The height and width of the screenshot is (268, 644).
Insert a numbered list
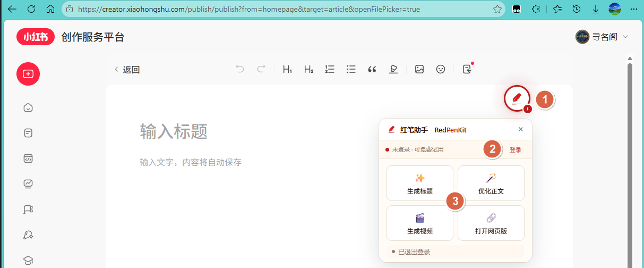tap(330, 69)
